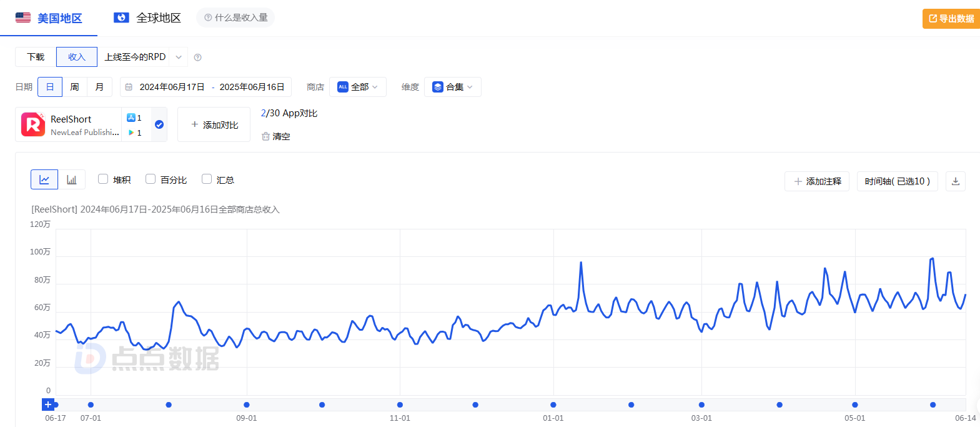This screenshot has height=427, width=980.
Task: Enable the 百分比 percentage checkbox
Action: pyautogui.click(x=151, y=179)
